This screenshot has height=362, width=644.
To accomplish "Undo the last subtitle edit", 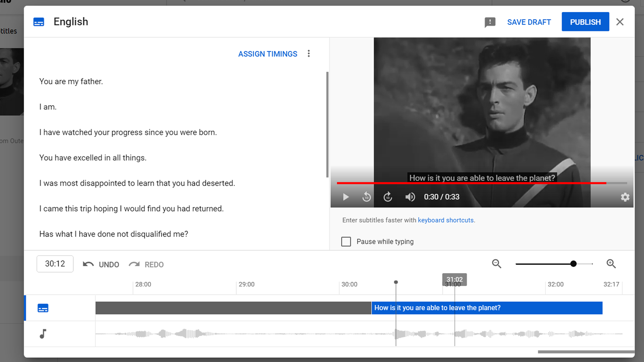I will tap(101, 264).
